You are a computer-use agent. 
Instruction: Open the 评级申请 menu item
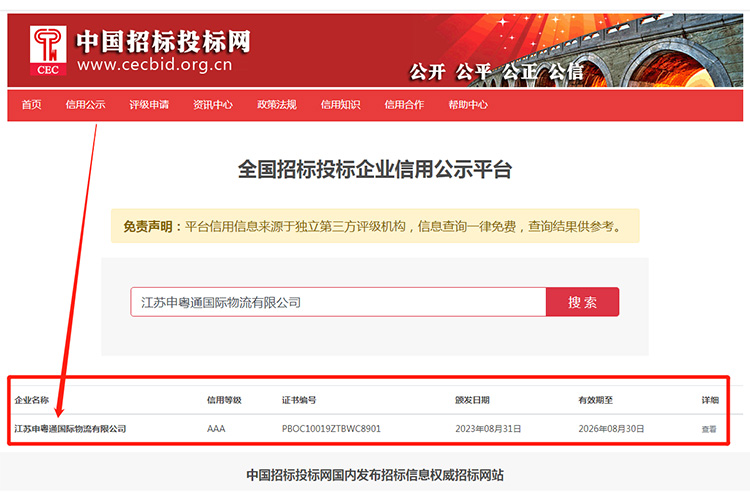[x=149, y=105]
